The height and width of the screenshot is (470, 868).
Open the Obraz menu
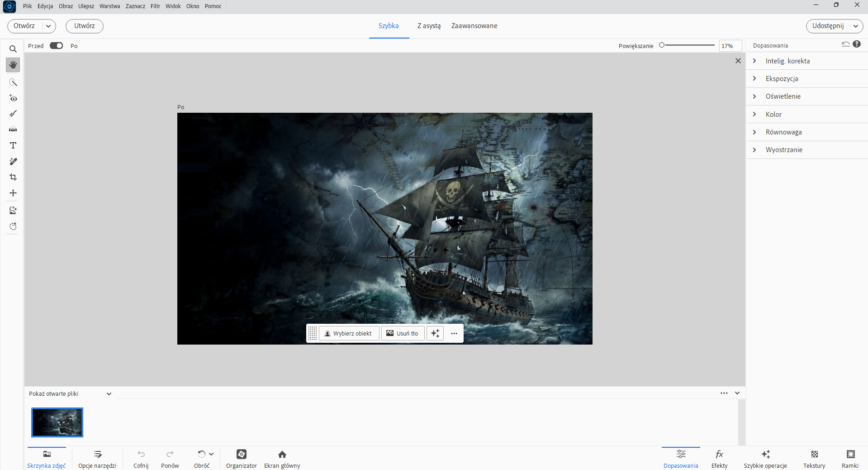coord(66,6)
